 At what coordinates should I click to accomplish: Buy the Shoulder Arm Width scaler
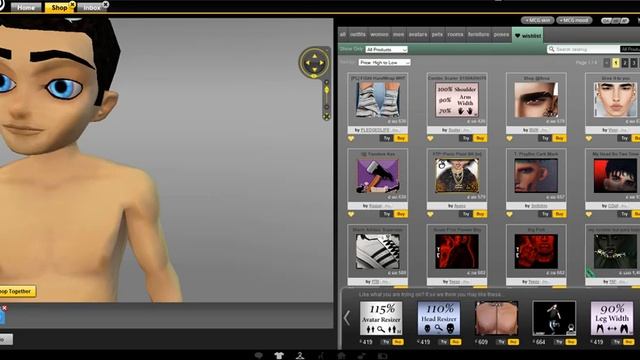[x=480, y=138]
